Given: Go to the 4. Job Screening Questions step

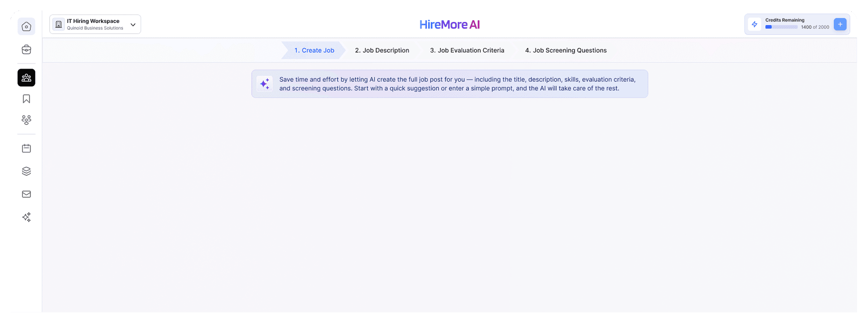Looking at the screenshot, I should click(x=566, y=51).
